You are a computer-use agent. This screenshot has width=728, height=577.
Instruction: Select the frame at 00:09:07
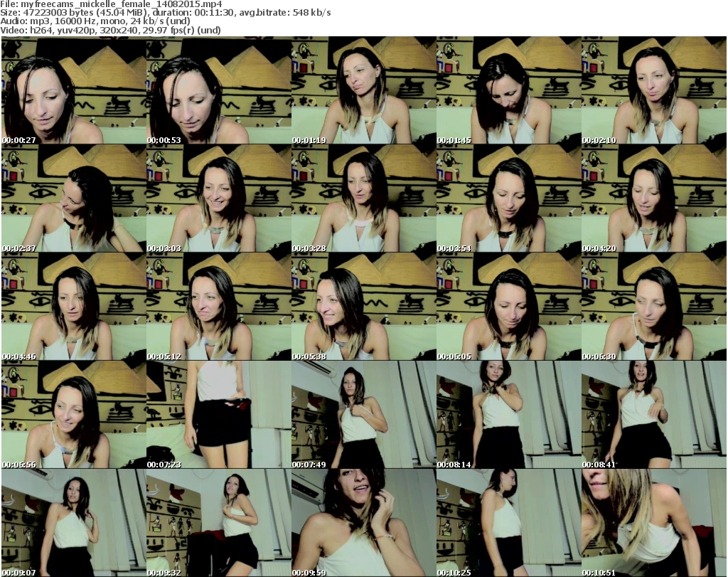click(x=73, y=523)
